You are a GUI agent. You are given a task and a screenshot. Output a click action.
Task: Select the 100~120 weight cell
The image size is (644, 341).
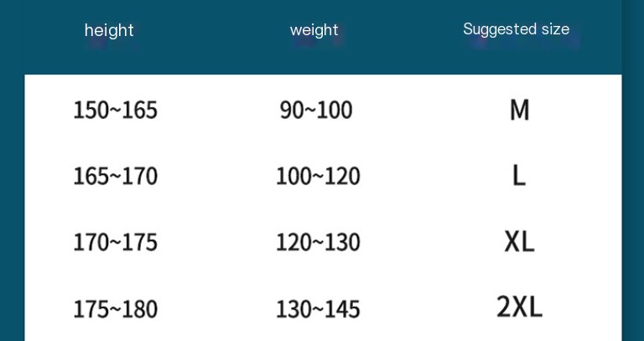pyautogui.click(x=318, y=177)
